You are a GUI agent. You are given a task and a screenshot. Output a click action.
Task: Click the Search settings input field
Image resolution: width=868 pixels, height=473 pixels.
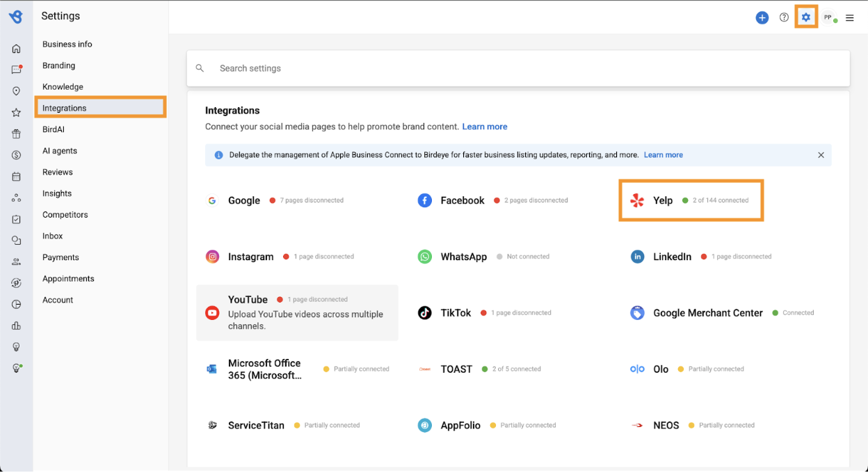click(x=517, y=68)
